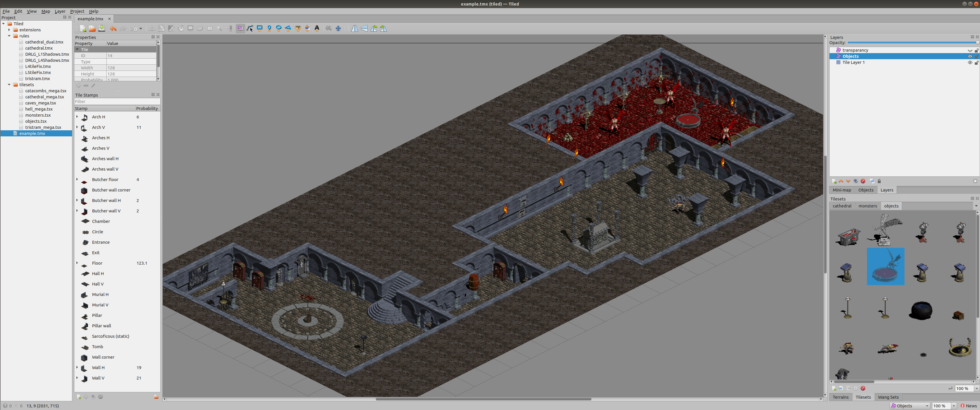Viewport: 980px width, 410px height.
Task: Click the Undo arrow icon
Action: [x=113, y=28]
